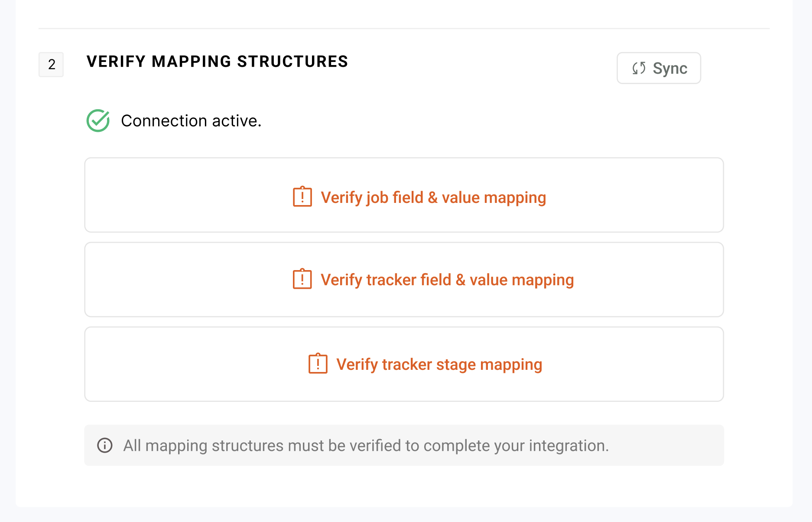Click the green checkmark connection status icon

click(x=98, y=121)
